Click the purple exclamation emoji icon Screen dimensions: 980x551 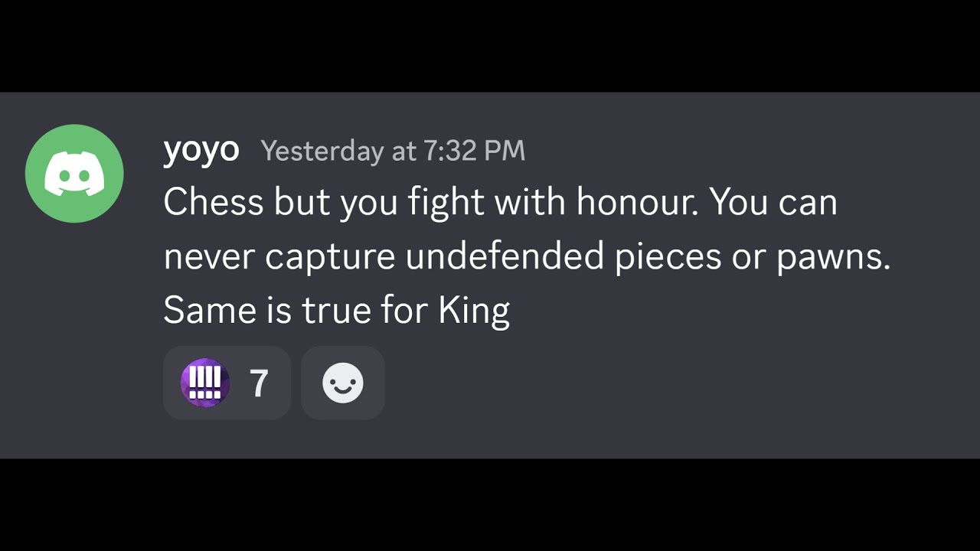tap(205, 383)
